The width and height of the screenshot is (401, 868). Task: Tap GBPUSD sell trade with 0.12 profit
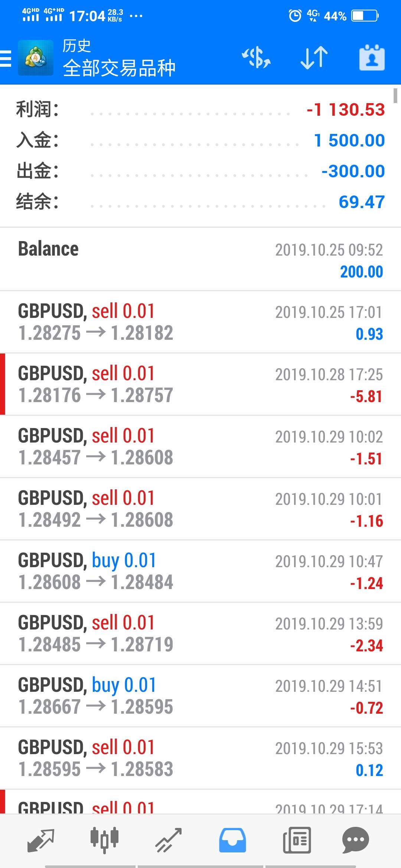(200, 758)
